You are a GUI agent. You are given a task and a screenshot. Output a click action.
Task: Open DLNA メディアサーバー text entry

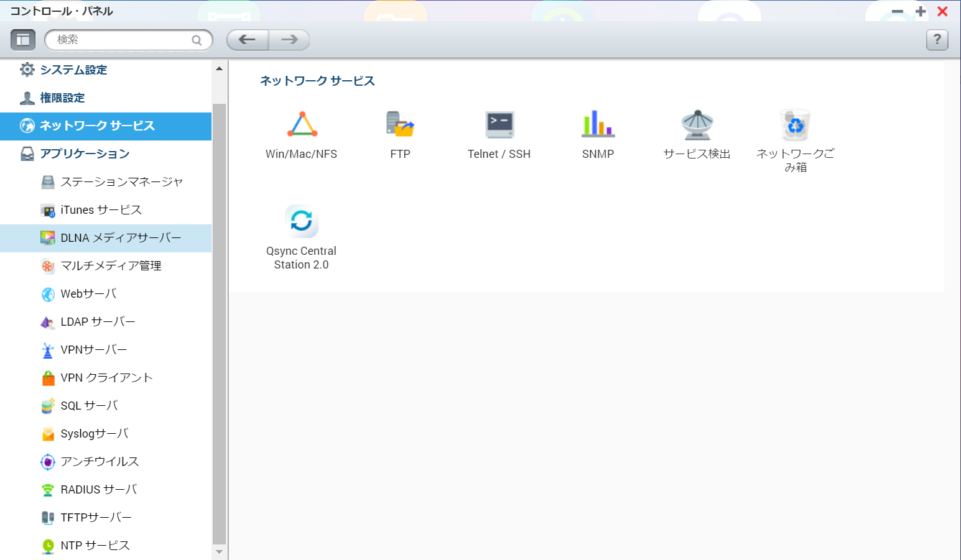pos(121,238)
